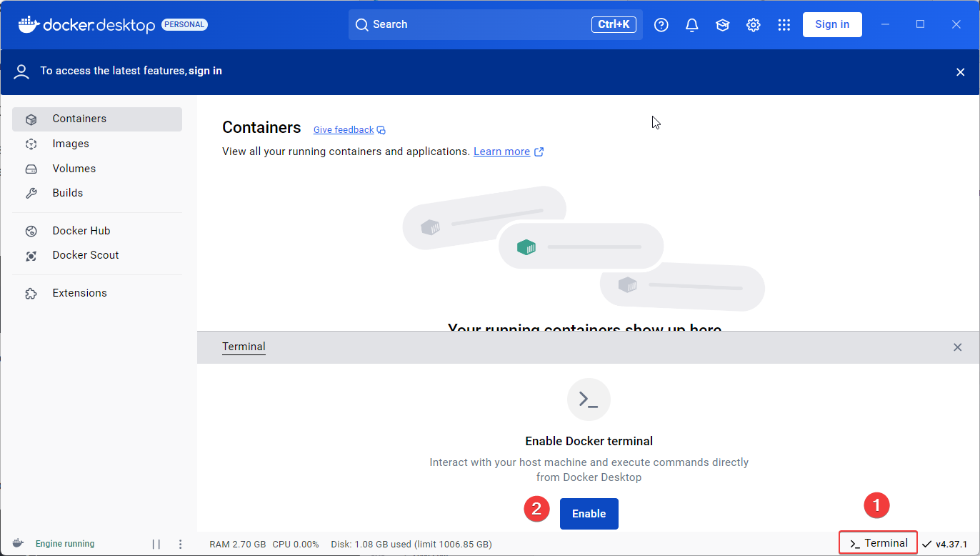Screen dimensions: 980x556
Task: Click the Containers page heading
Action: pos(261,127)
